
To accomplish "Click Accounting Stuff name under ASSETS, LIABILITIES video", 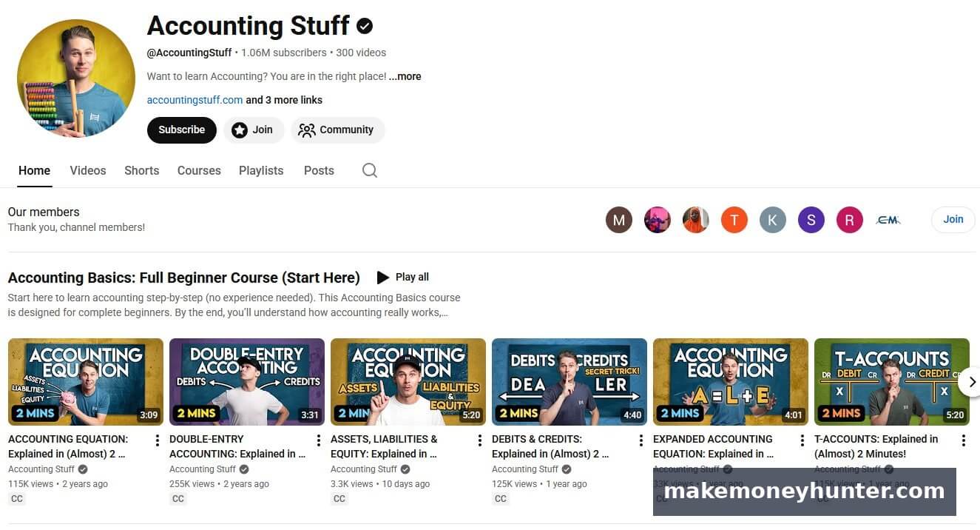I will (x=364, y=469).
